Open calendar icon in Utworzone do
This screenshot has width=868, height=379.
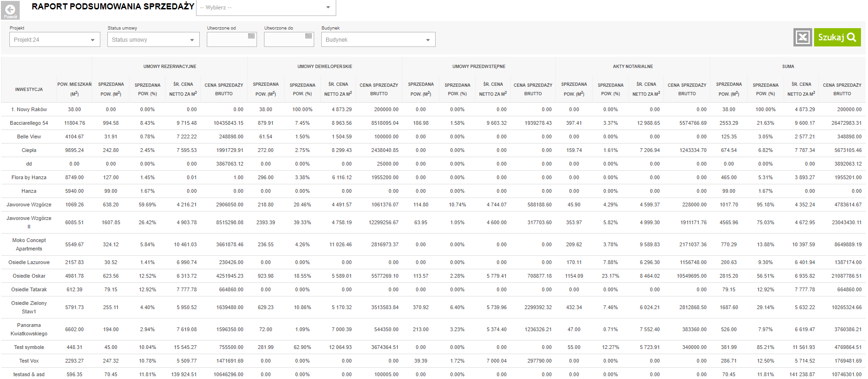point(309,36)
